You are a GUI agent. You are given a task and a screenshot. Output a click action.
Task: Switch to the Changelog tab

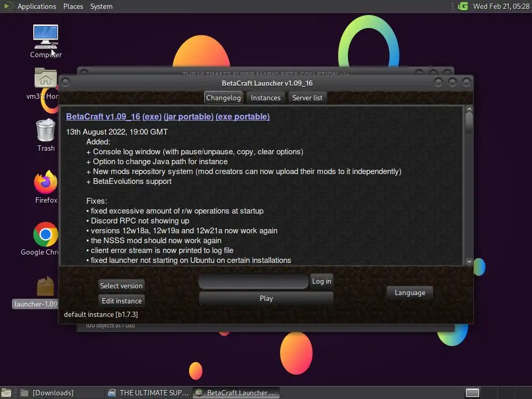pos(223,98)
